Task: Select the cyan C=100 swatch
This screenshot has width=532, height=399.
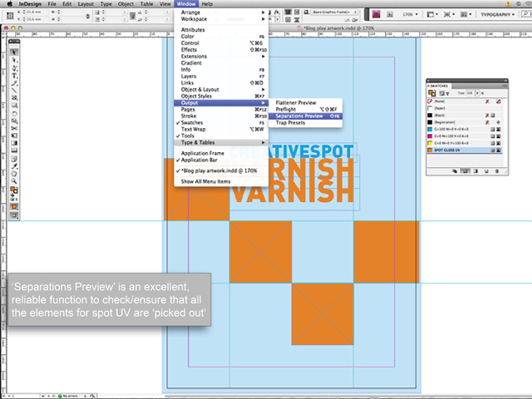Action: 465,130
